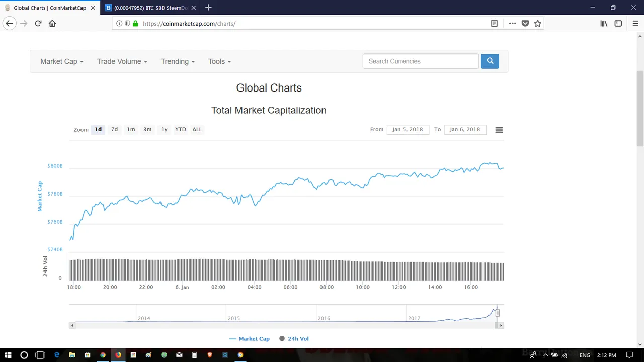Toggle Market Cap series in legend
Image resolution: width=644 pixels, height=362 pixels.
click(x=250, y=339)
